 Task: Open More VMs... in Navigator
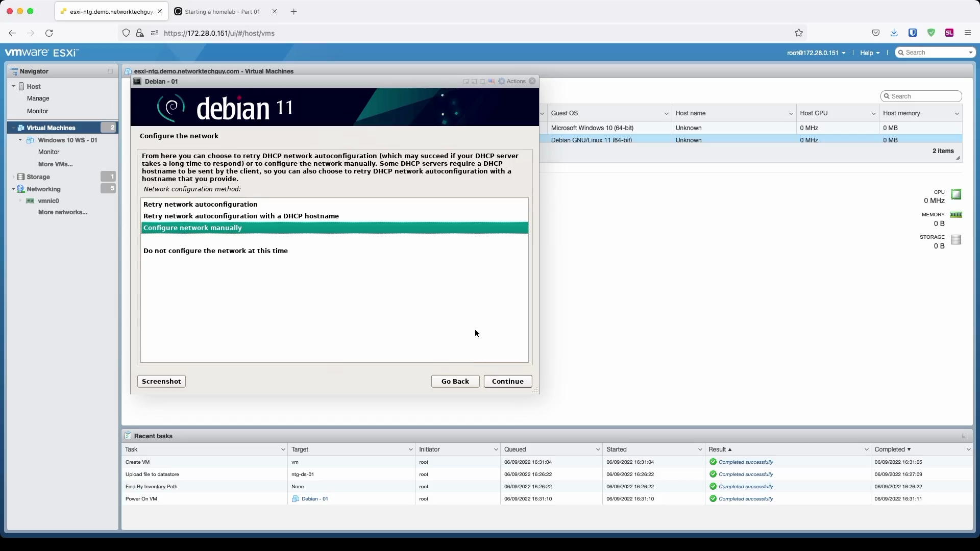tap(55, 164)
